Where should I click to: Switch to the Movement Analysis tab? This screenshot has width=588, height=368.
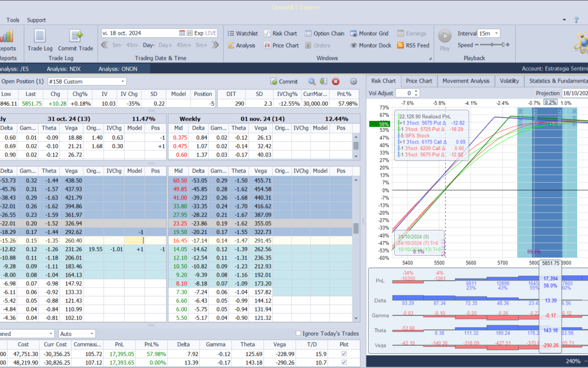click(x=466, y=81)
